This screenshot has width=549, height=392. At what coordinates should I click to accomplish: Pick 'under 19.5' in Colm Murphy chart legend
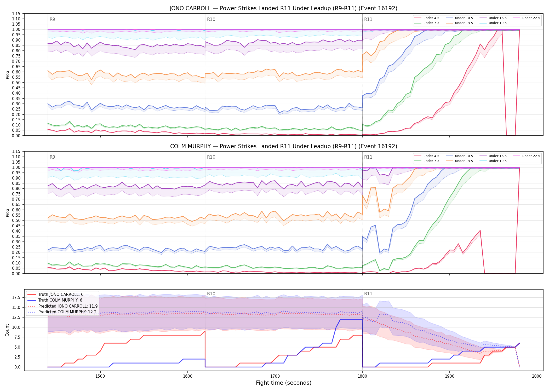tap(493, 161)
